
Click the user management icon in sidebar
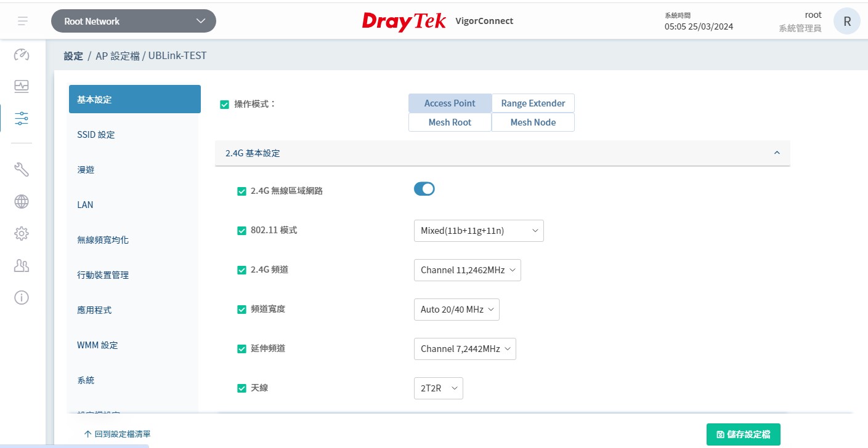22,265
